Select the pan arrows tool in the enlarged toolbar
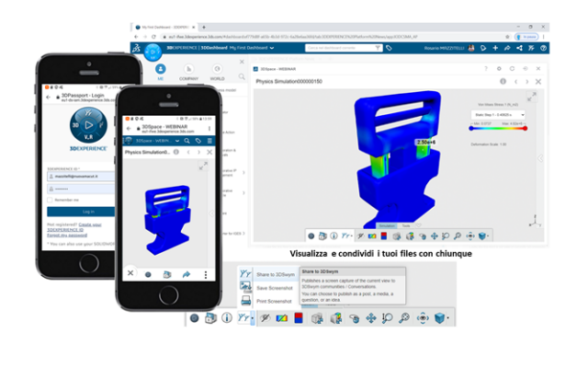Image resolution: width=588 pixels, height=368 pixels. [x=371, y=318]
